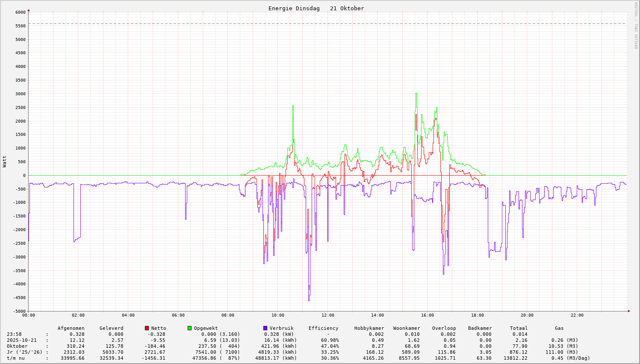This screenshot has height=364, width=640.
Task: Select the 12:00 mark on the time axis
Action: (327, 315)
